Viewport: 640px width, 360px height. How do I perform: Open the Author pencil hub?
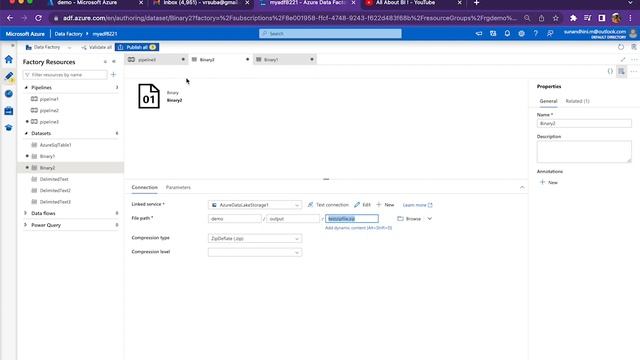point(9,76)
